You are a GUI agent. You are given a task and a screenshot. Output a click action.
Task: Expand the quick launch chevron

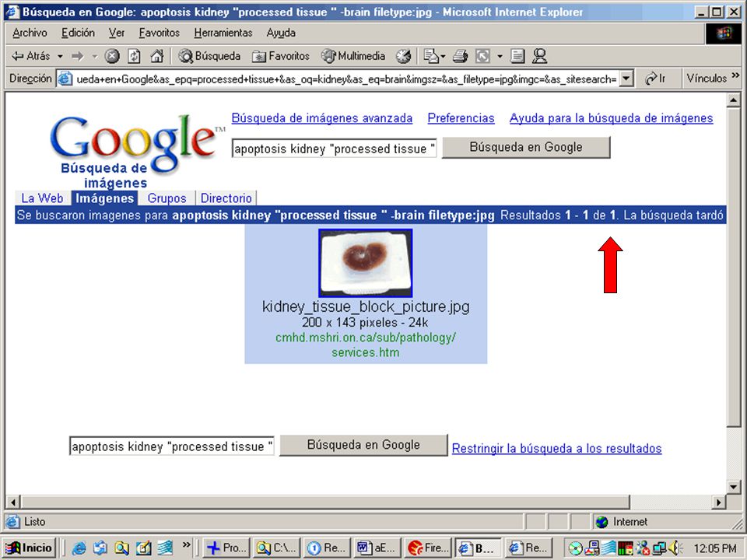pos(186,544)
